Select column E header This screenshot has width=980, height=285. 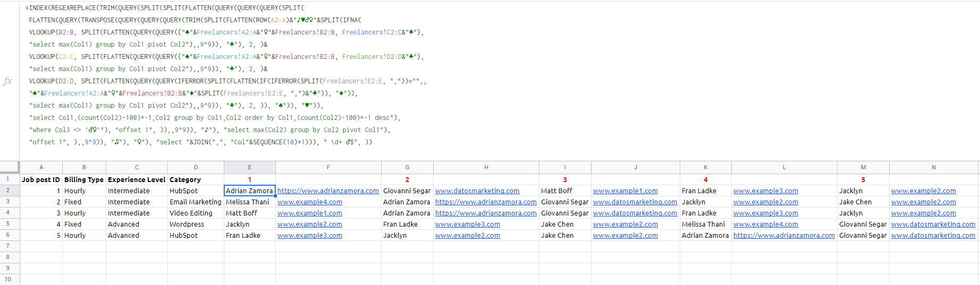(x=250, y=167)
